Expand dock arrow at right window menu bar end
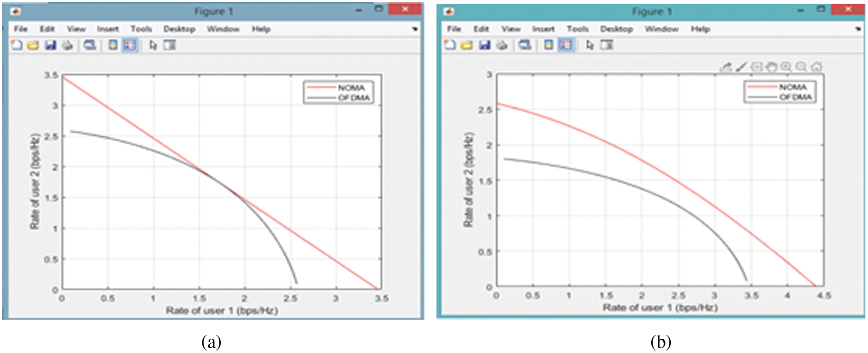The height and width of the screenshot is (353, 868). click(x=858, y=29)
